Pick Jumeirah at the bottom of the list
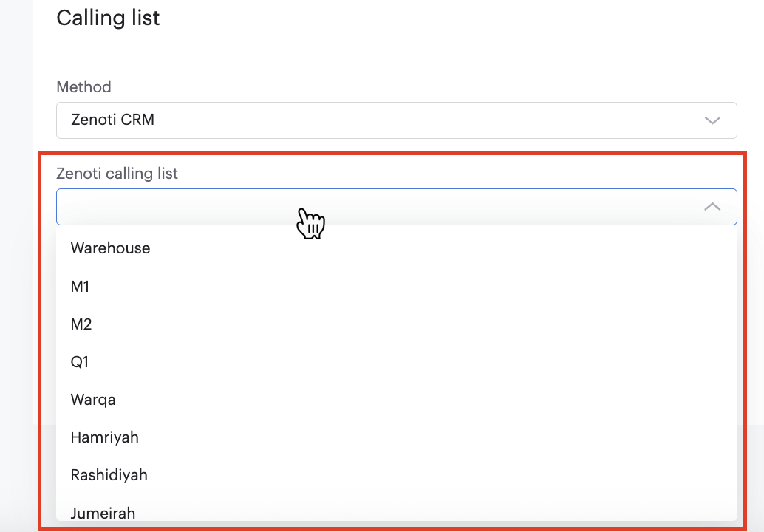 tap(103, 513)
